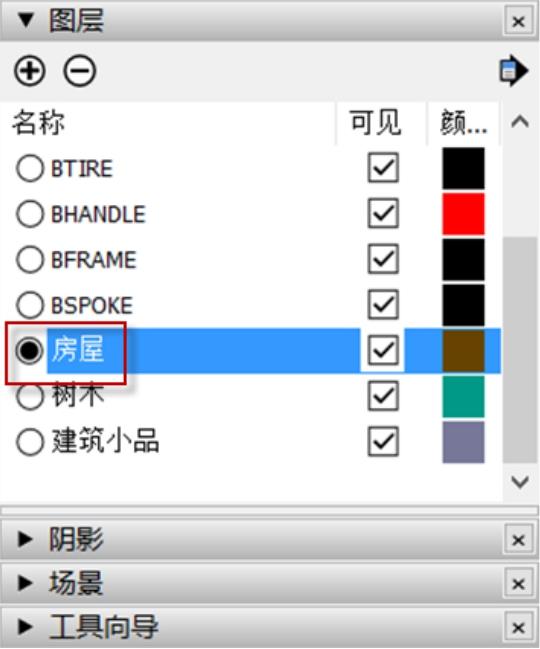Toggle visibility of the 房屋 layer
Viewport: 540px width, 649px height.
383,350
